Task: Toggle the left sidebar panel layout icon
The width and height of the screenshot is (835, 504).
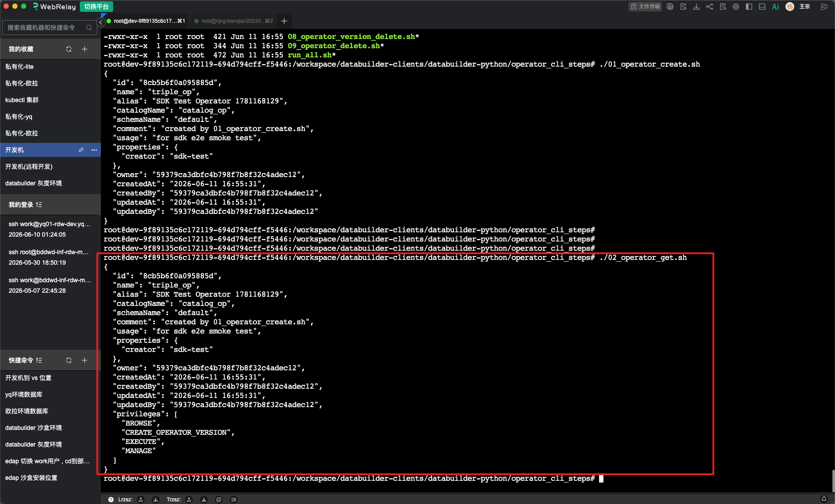Action: 749,7
